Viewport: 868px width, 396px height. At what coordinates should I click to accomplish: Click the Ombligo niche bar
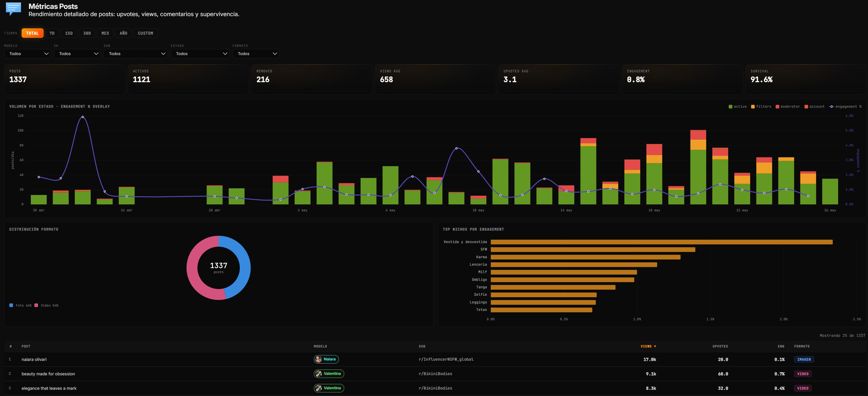point(562,279)
